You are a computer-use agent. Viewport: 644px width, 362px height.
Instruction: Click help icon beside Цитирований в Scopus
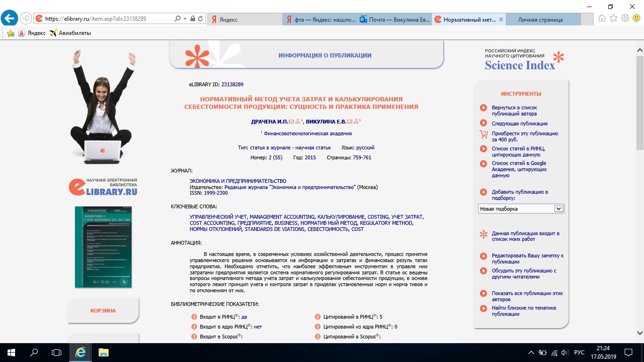[x=317, y=337]
